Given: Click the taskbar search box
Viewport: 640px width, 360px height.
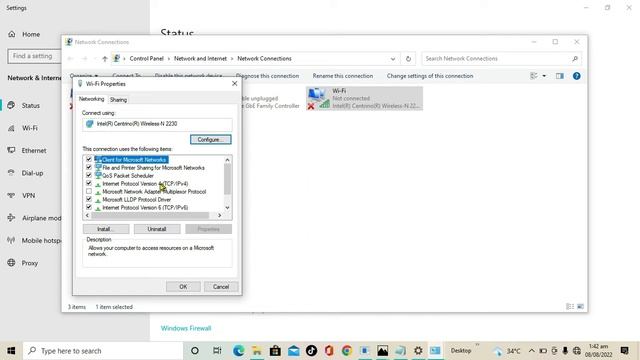Looking at the screenshot, I should pyautogui.click(x=103, y=351).
